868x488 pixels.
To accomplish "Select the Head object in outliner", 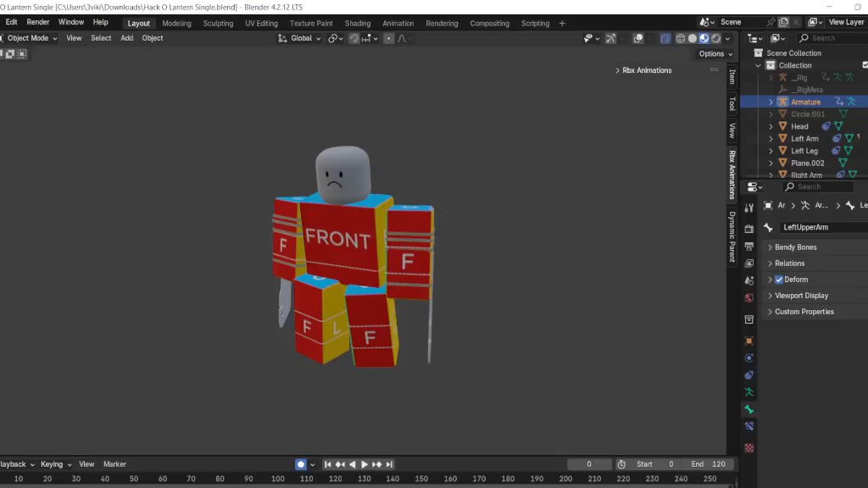I will (x=799, y=126).
